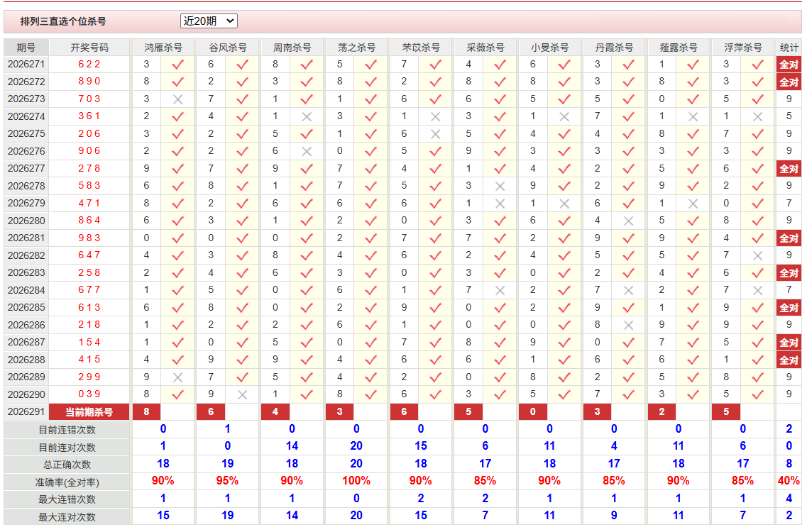
Task: Click the red current kill number under 小旻杀号
Action: 533,412
